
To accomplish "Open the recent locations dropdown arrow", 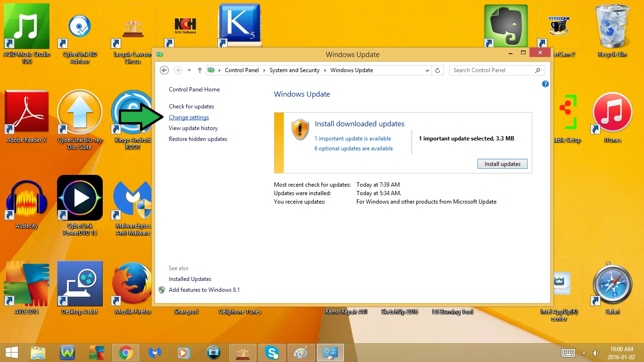I will pos(189,70).
